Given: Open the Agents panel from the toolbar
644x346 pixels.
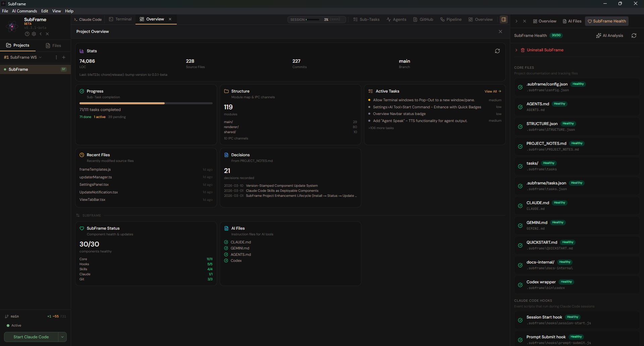Looking at the screenshot, I should pos(388,19).
